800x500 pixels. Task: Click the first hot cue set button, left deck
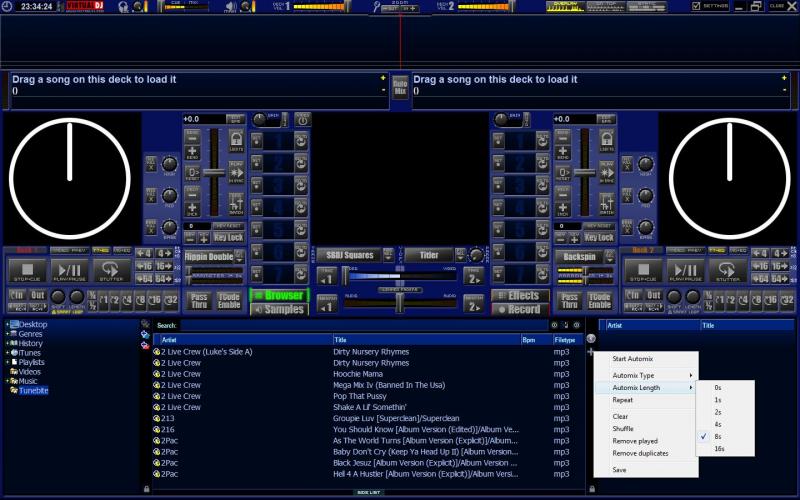click(257, 140)
